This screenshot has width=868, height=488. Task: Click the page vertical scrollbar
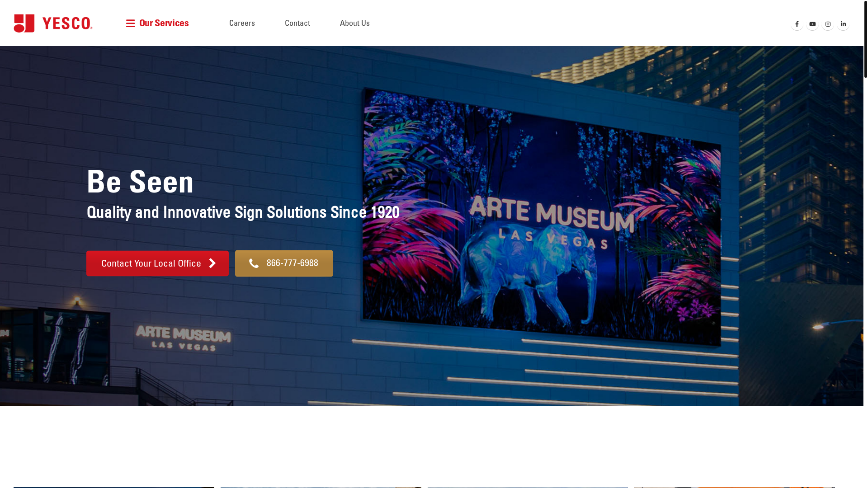point(866,39)
